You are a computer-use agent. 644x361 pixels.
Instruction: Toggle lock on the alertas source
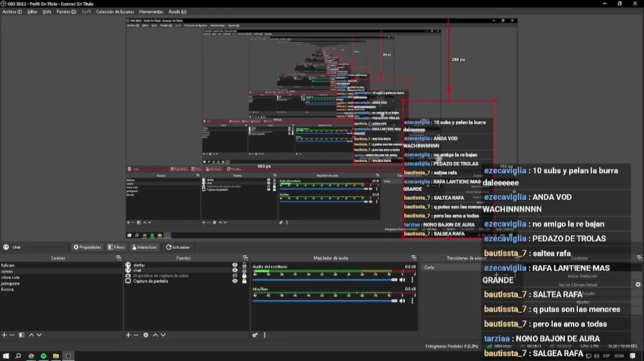click(244, 265)
